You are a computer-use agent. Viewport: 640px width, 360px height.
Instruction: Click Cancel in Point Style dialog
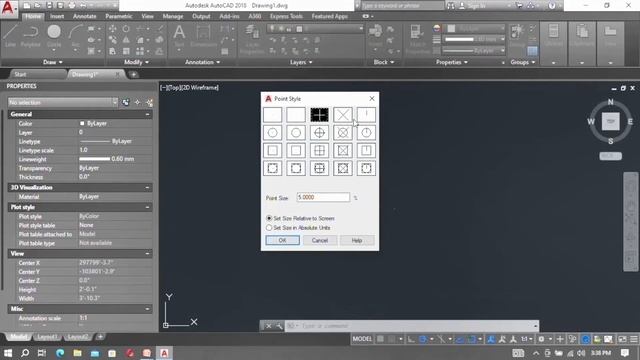(x=320, y=240)
